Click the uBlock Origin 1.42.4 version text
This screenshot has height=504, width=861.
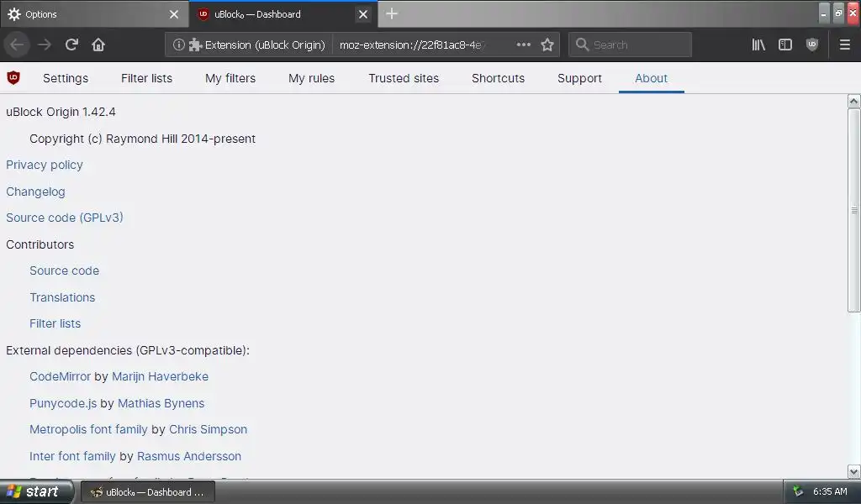click(61, 112)
